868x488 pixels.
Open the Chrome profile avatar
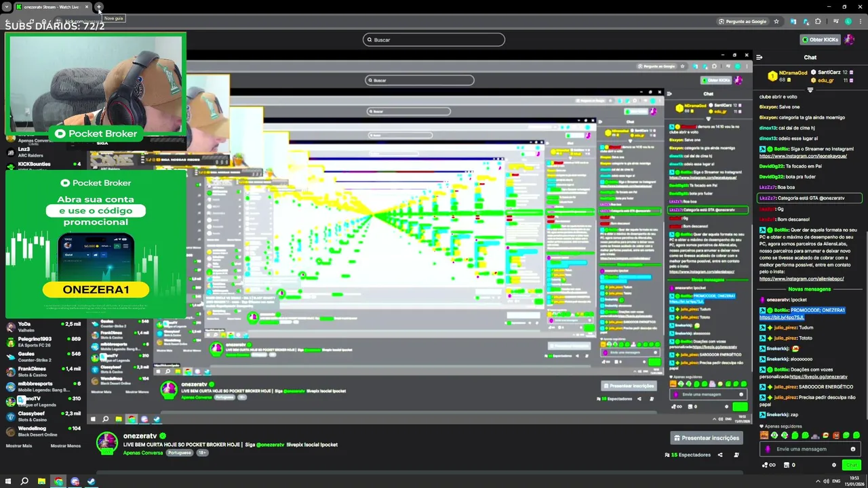pos(848,22)
